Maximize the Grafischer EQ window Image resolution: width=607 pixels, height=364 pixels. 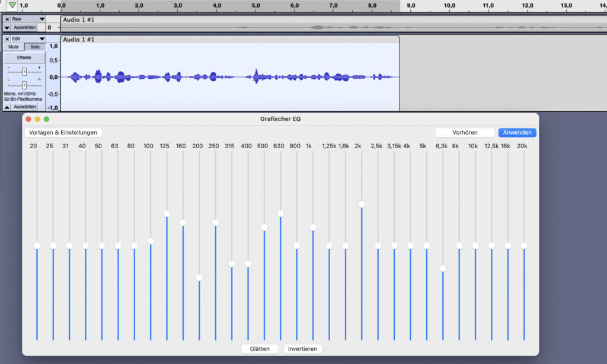click(46, 119)
